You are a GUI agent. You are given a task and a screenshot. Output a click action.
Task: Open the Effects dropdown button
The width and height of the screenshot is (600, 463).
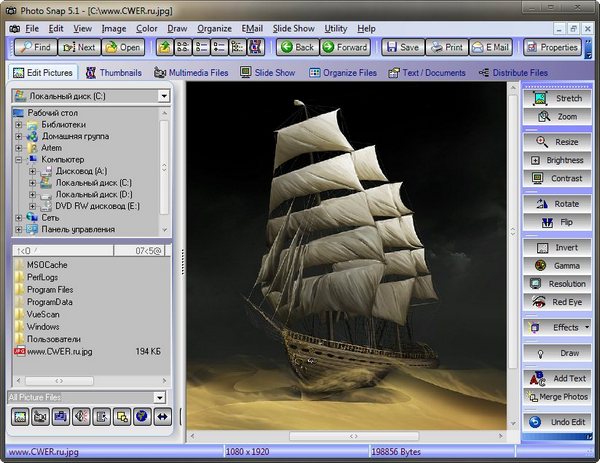pos(558,327)
